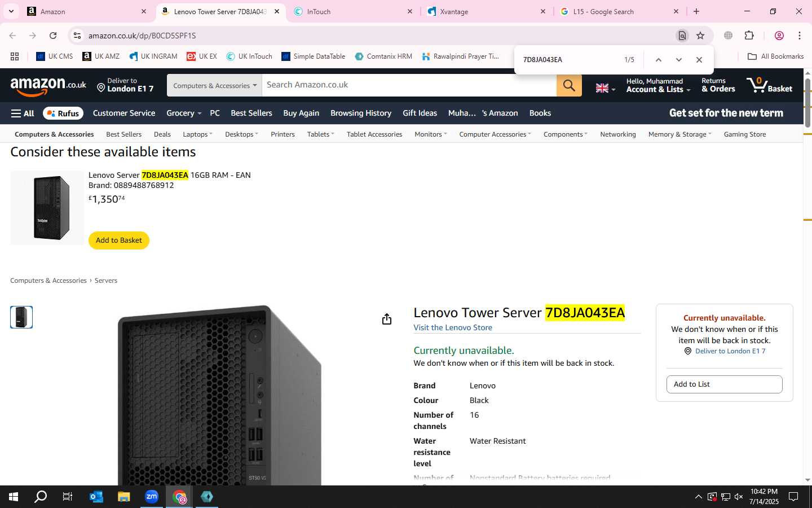Click the browser forward arrow
The image size is (812, 508).
pyautogui.click(x=33, y=36)
